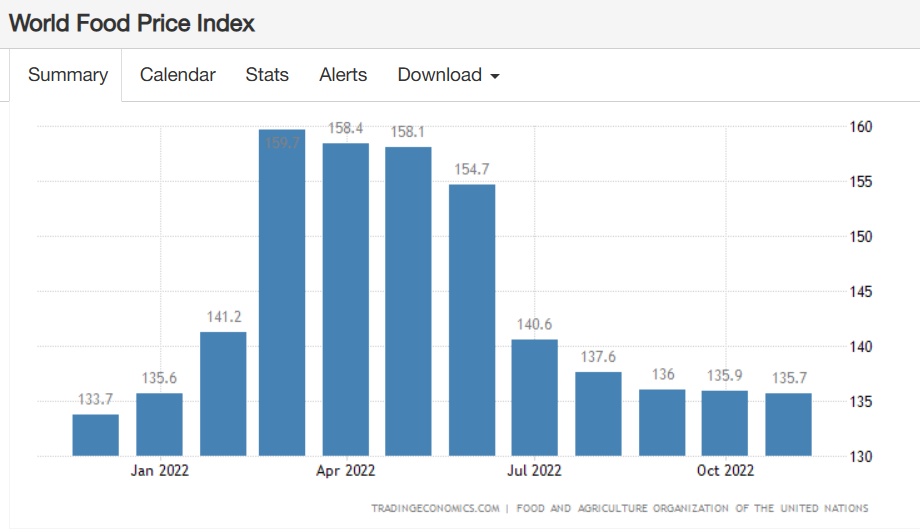Image resolution: width=920 pixels, height=532 pixels.
Task: Click the bar labeled 137.6
Action: pos(598,414)
